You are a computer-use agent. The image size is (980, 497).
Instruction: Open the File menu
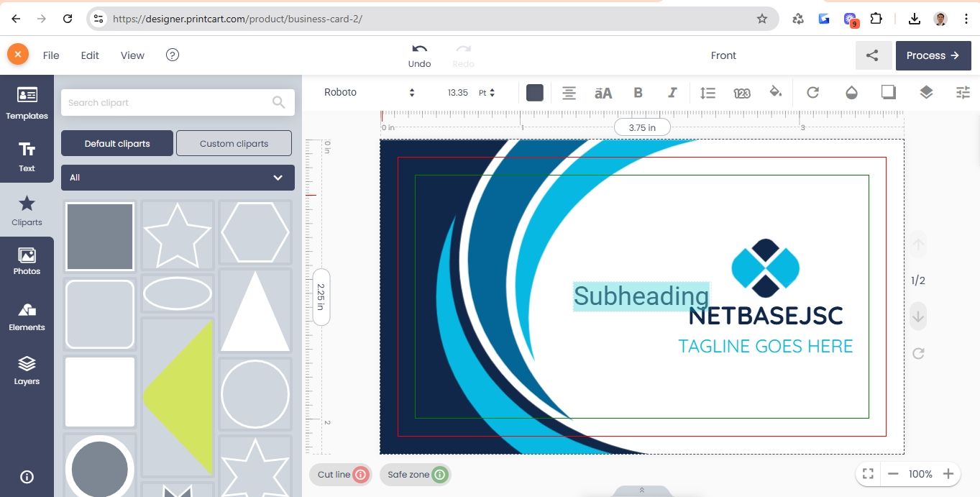coord(51,55)
